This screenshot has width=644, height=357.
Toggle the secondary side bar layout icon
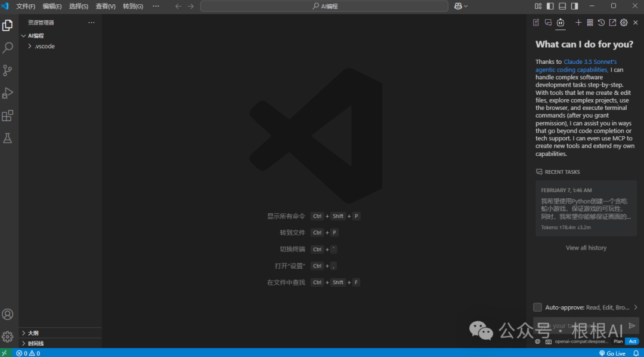(x=575, y=6)
